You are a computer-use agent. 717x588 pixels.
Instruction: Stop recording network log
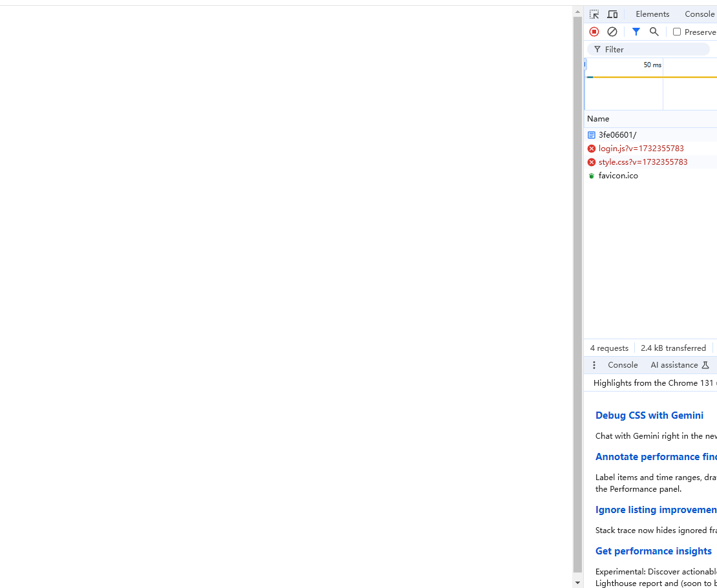[x=594, y=32]
